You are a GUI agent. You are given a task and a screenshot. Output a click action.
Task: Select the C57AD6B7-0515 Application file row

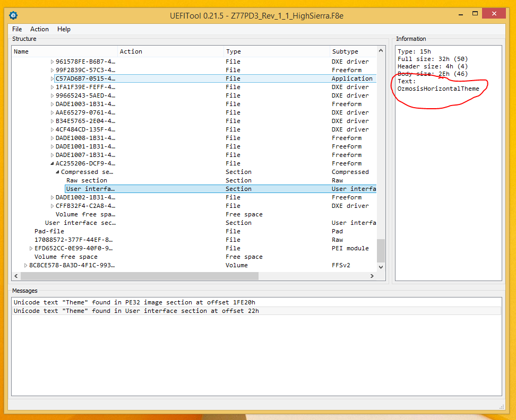(85, 78)
